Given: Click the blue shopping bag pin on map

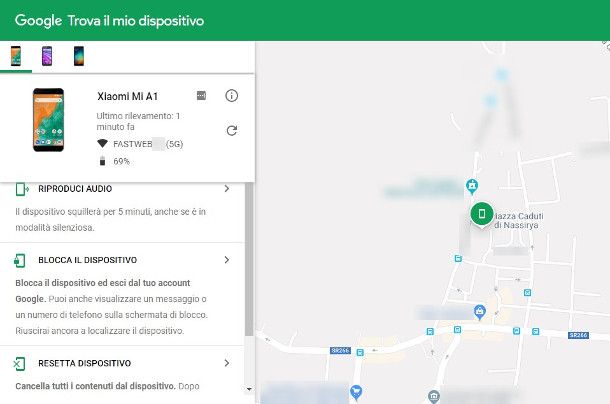Looking at the screenshot, I should (479, 312).
